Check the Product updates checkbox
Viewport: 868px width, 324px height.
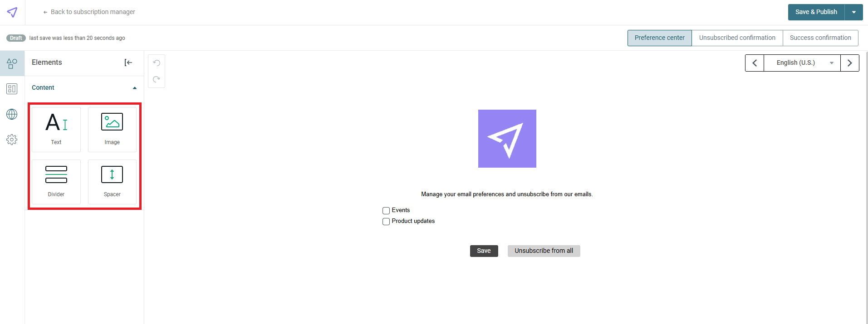[386, 222]
